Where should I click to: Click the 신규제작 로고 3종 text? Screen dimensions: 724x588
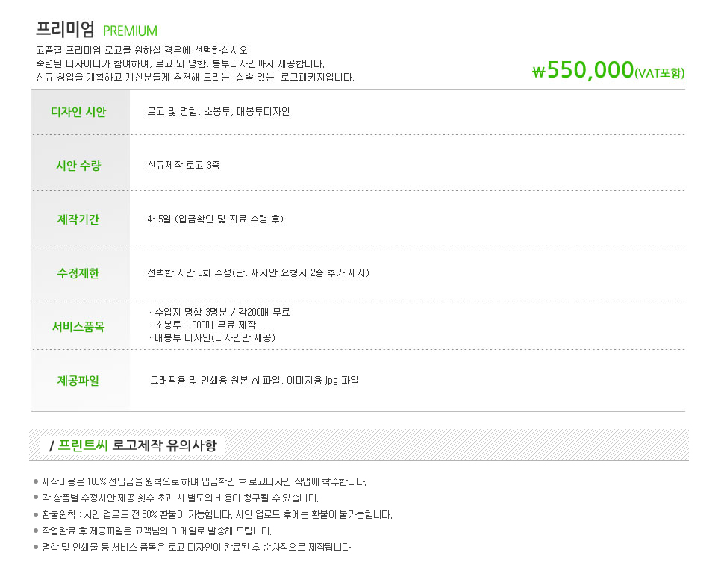point(184,165)
